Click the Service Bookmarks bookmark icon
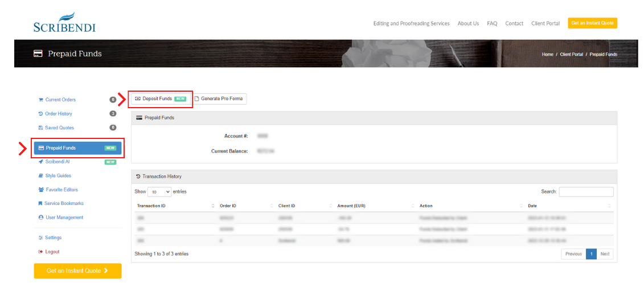The height and width of the screenshot is (307, 644). pos(40,203)
